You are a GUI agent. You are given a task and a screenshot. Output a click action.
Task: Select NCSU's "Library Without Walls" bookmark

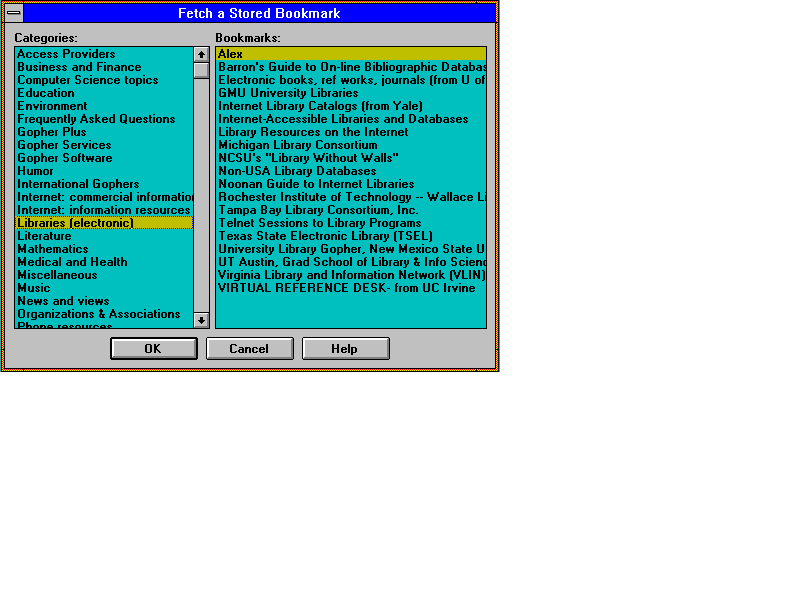351,158
